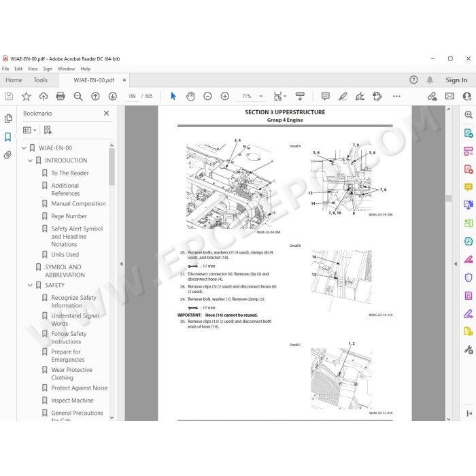Viewport: 476px width, 476px height.
Task: Open the Export PDF tool
Action: [468, 133]
